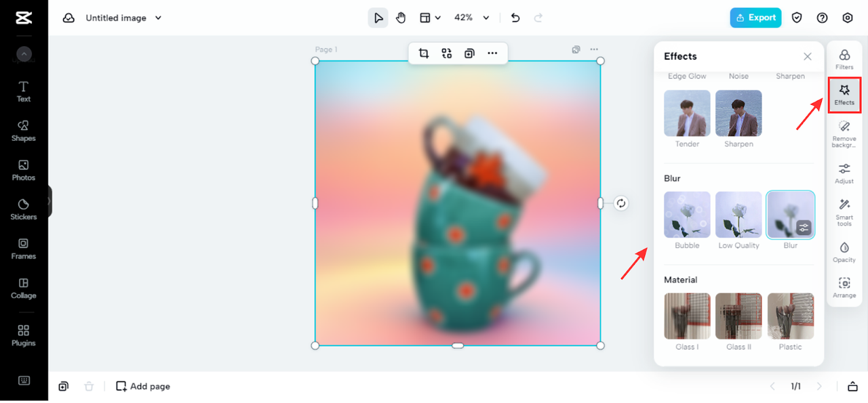Click the replace image icon
Image resolution: width=868 pixels, height=403 pixels.
446,54
